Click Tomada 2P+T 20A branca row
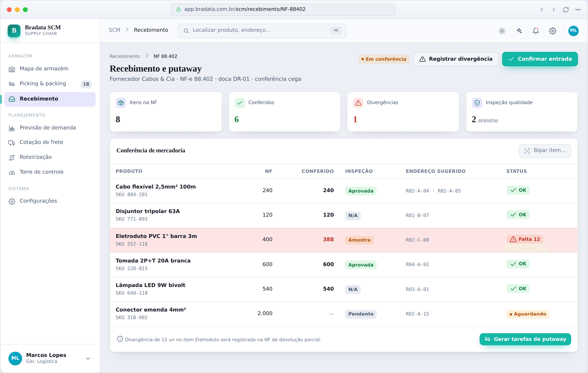 pyautogui.click(x=344, y=265)
